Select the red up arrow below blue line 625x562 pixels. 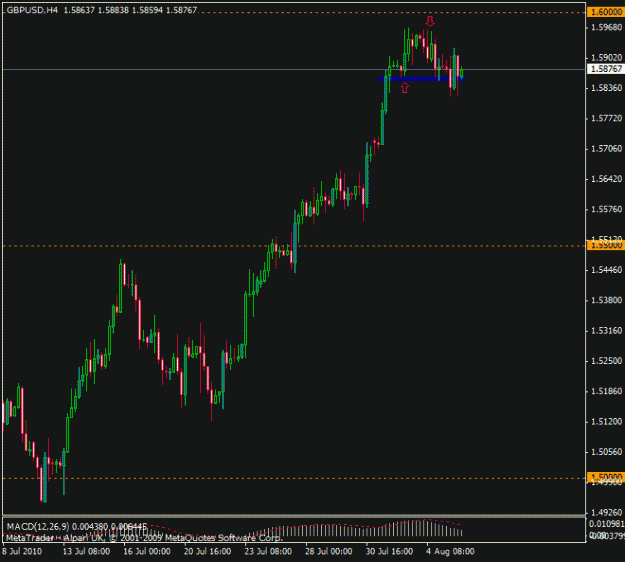405,88
